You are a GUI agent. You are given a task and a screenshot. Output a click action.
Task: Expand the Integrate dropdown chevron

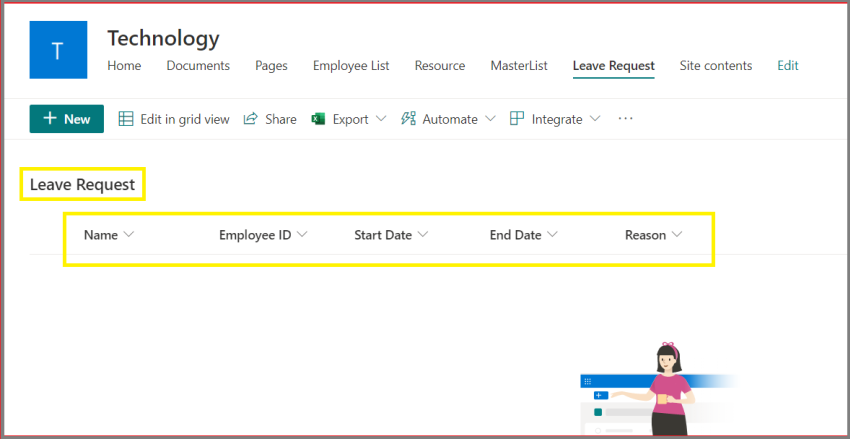[595, 119]
